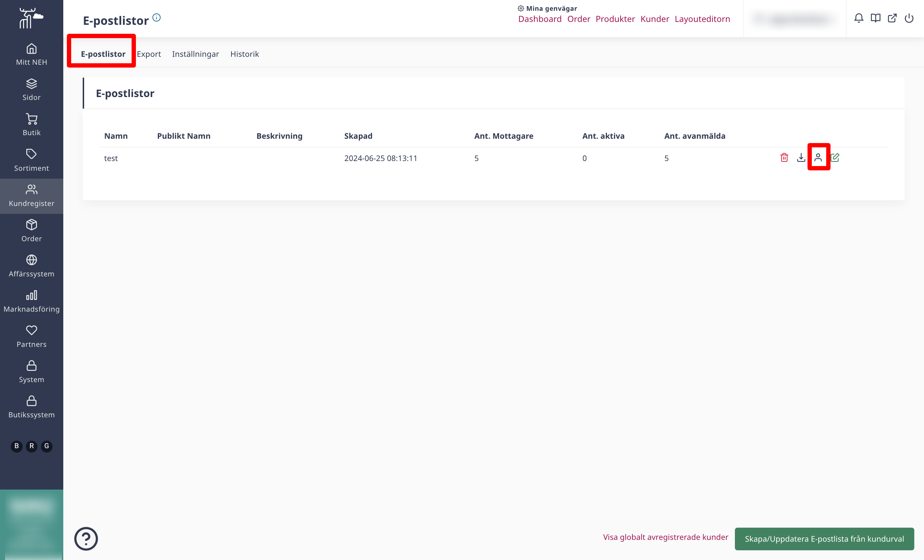Go to the Order shortcut link
This screenshot has height=560, width=924.
578,19
